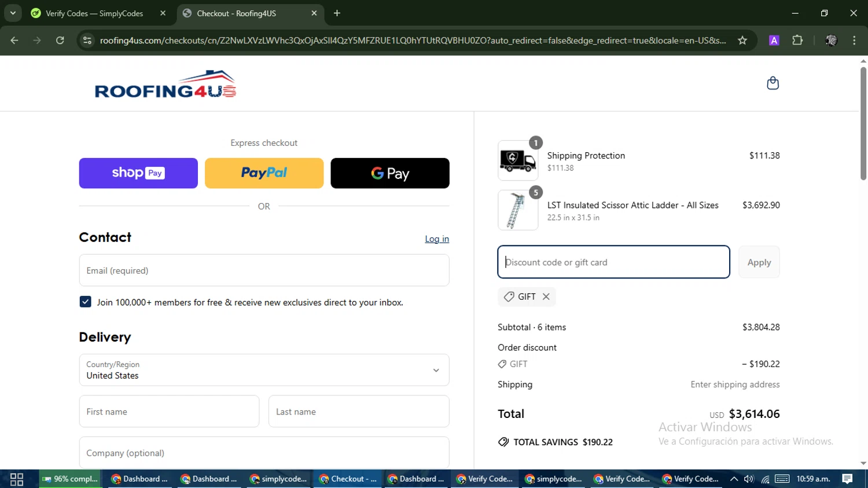Open a new browser tab
Viewport: 868px width, 488px height.
click(337, 13)
